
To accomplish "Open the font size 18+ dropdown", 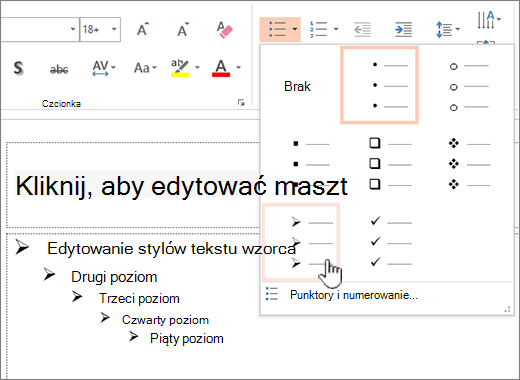I will coord(114,29).
